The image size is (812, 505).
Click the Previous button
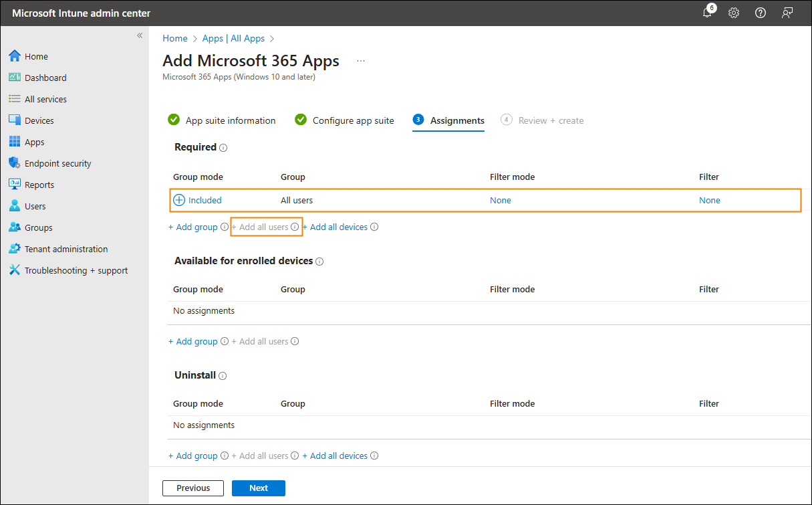pos(193,488)
